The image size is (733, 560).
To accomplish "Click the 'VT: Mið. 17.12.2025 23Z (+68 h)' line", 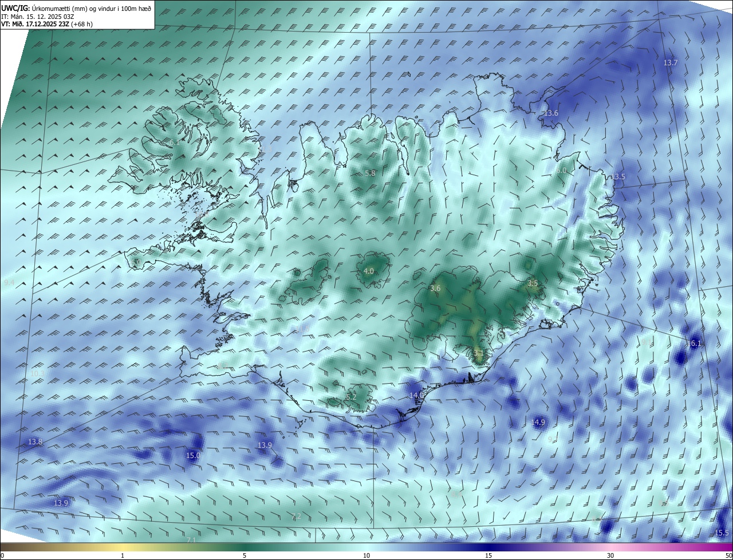I will tap(47, 25).
